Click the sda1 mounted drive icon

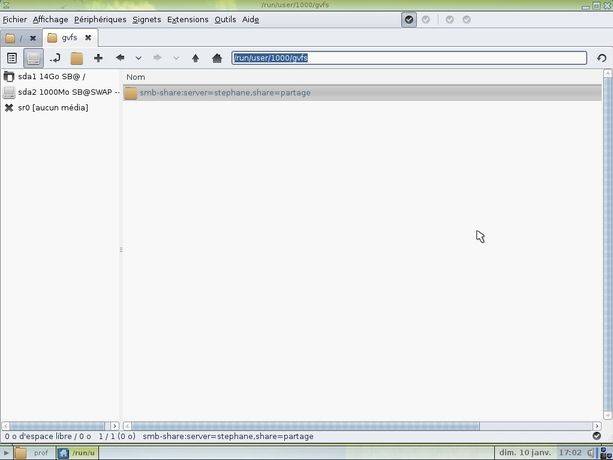[9, 77]
